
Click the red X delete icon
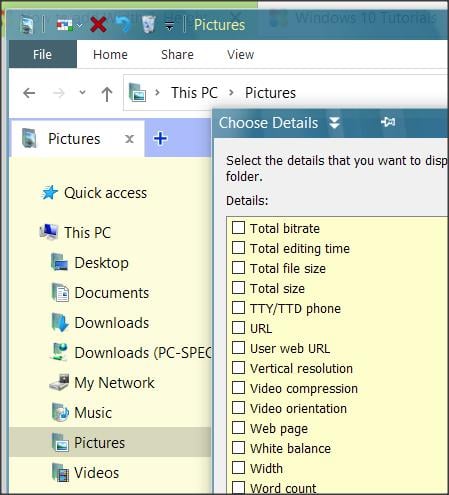(x=99, y=25)
